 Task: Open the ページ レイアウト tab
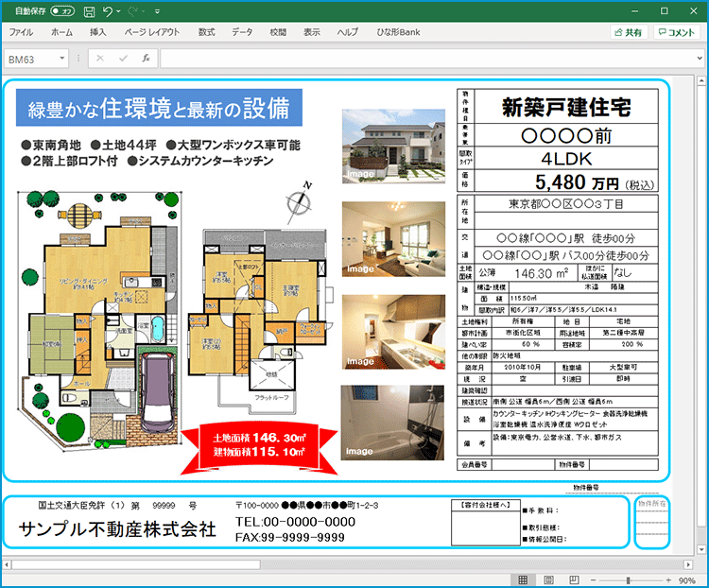(x=152, y=32)
